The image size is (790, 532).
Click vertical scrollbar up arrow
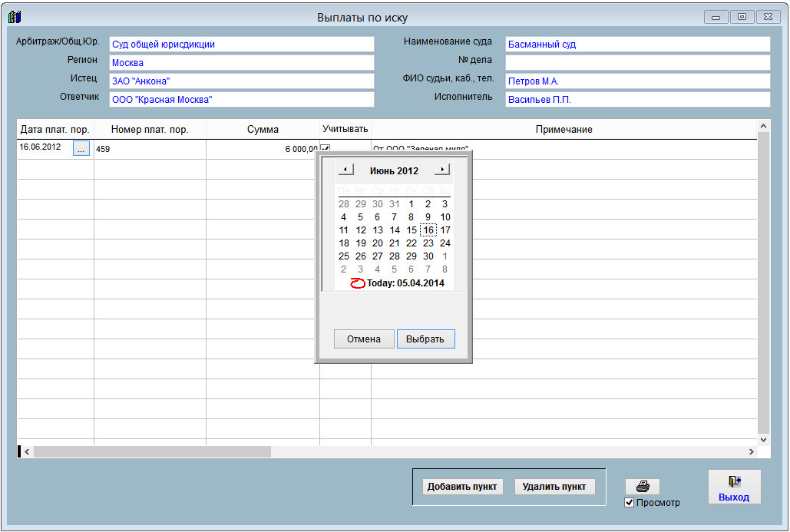pyautogui.click(x=763, y=126)
